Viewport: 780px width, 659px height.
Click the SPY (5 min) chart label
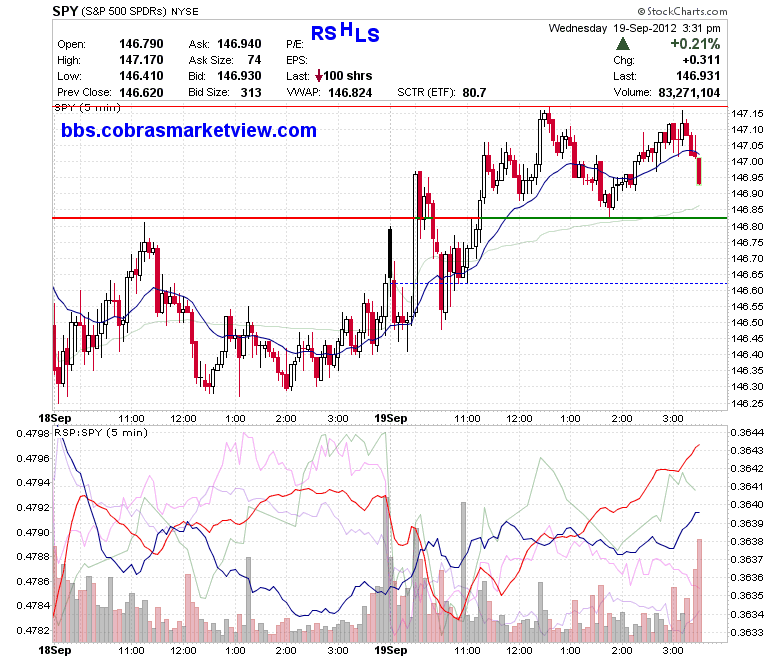pos(87,107)
